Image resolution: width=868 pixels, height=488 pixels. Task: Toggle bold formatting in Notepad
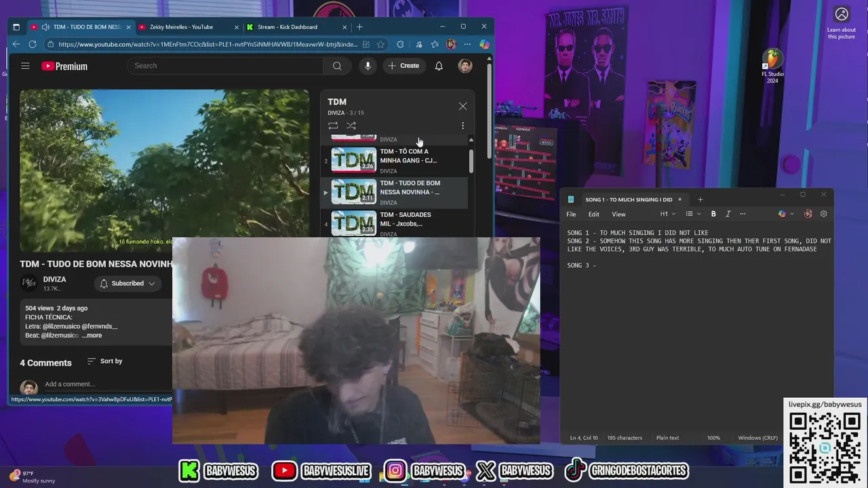click(713, 214)
